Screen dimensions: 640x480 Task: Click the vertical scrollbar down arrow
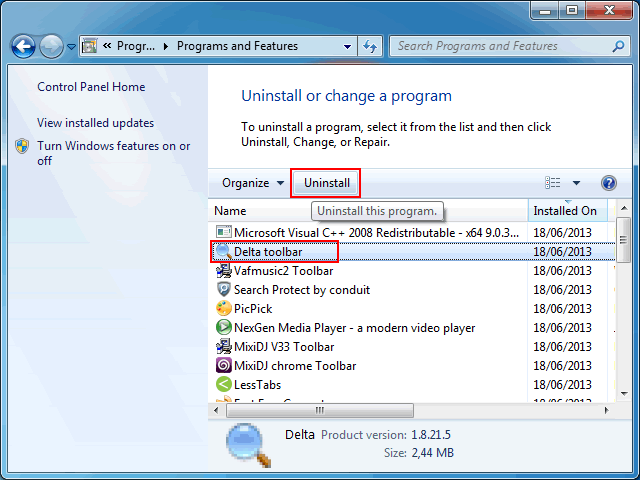point(624,394)
